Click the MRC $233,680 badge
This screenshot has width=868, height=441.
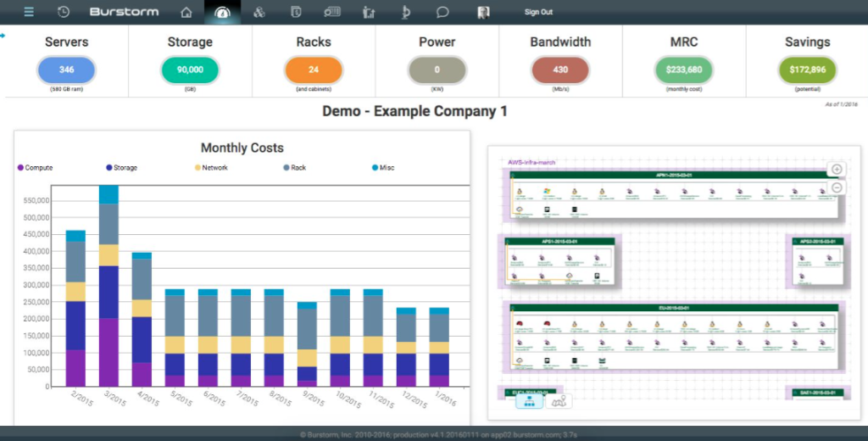683,70
